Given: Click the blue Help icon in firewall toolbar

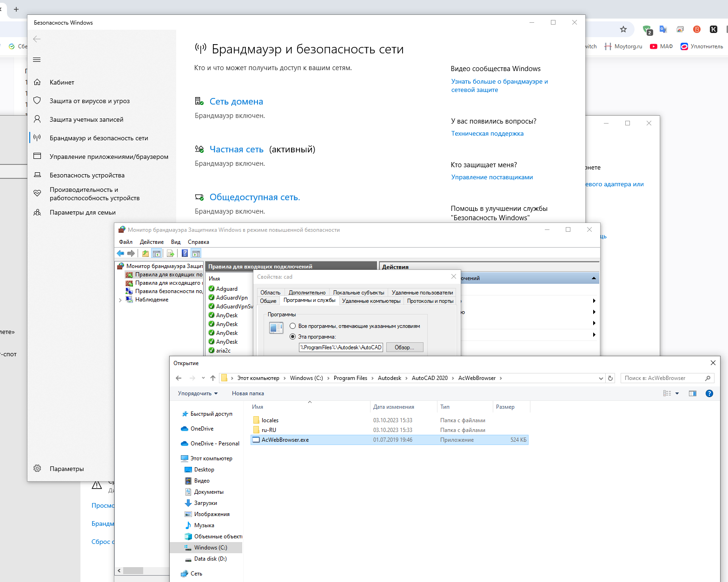Looking at the screenshot, I should pyautogui.click(x=185, y=253).
